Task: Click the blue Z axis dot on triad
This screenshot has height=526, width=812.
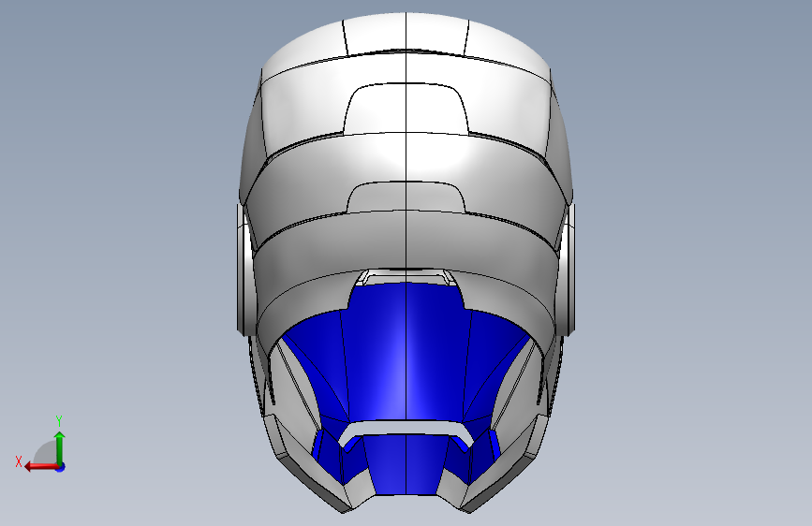Action: (61, 467)
